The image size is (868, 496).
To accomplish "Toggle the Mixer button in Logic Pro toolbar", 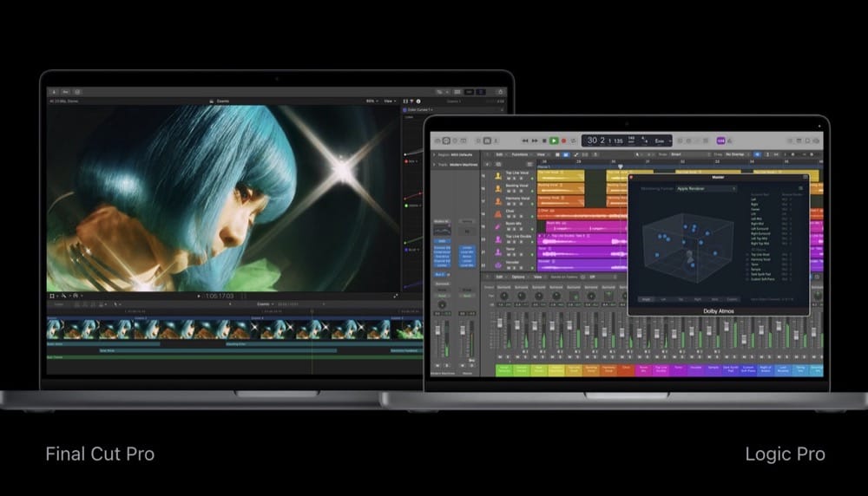I will 487,141.
